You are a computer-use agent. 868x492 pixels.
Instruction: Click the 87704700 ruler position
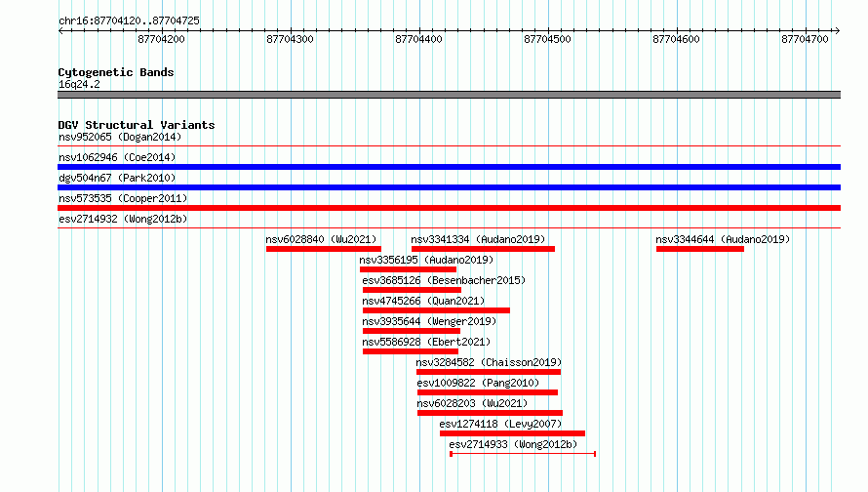[805, 39]
